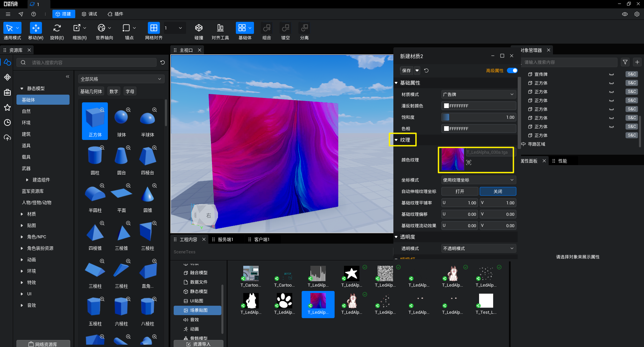Click locate texture icon under 颜色纹理

click(469, 162)
